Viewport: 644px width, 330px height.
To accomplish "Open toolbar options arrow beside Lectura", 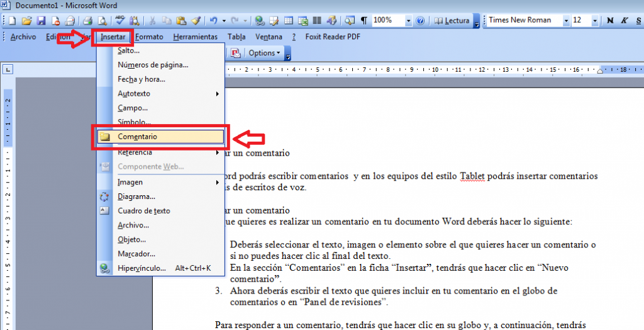I will pyautogui.click(x=477, y=22).
